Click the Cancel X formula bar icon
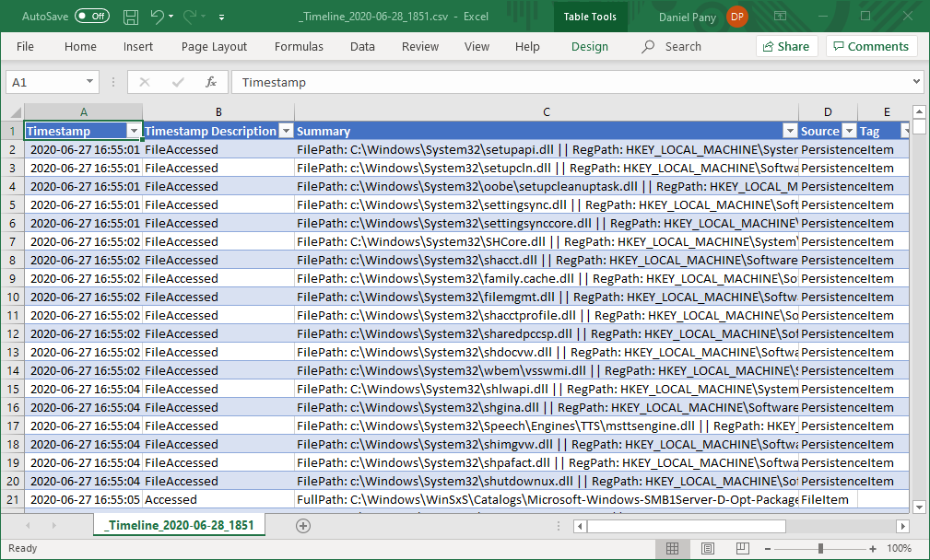Screen dimensions: 930x560 pos(144,82)
